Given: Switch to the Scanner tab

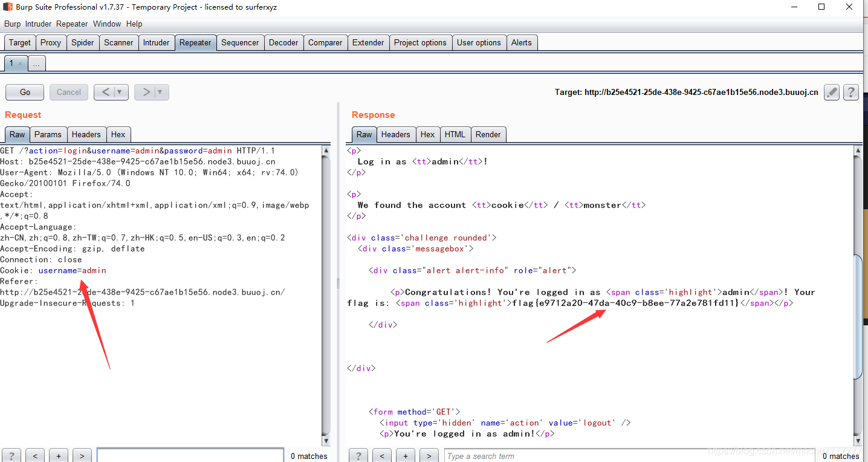Looking at the screenshot, I should pyautogui.click(x=118, y=42).
